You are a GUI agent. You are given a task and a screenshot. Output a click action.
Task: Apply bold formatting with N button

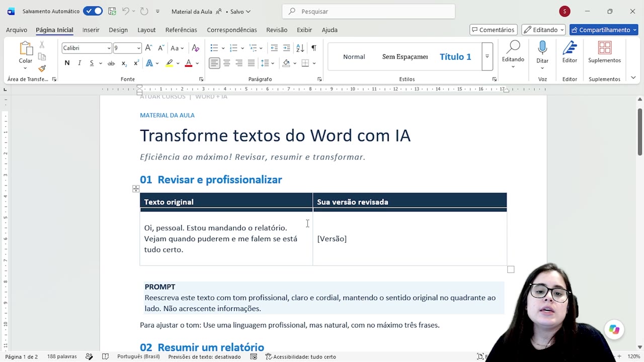tap(67, 63)
